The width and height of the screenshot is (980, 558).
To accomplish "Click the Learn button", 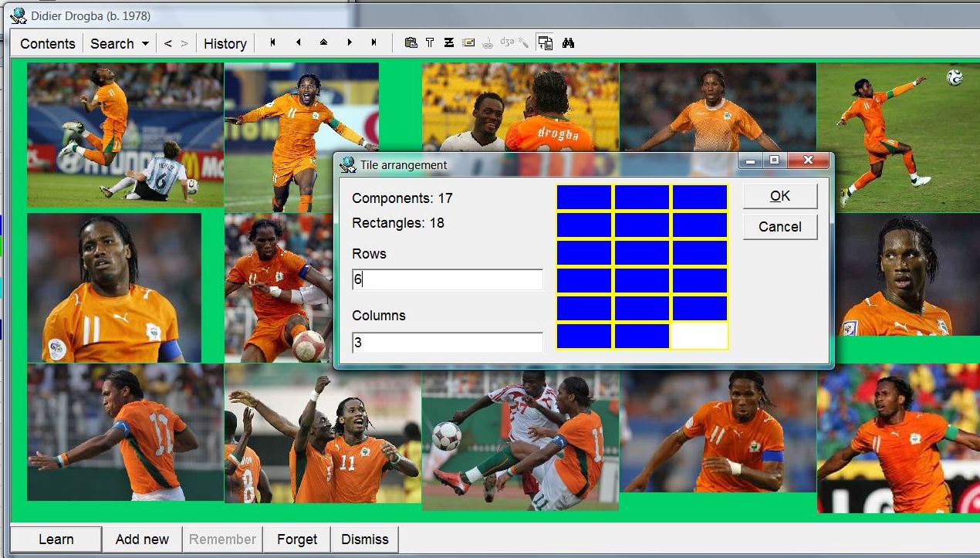I will tap(56, 539).
